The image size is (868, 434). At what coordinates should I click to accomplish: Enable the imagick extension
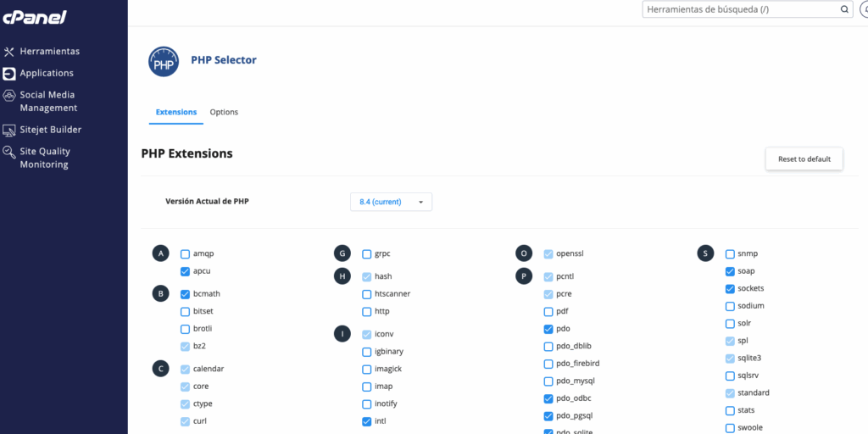tap(366, 370)
